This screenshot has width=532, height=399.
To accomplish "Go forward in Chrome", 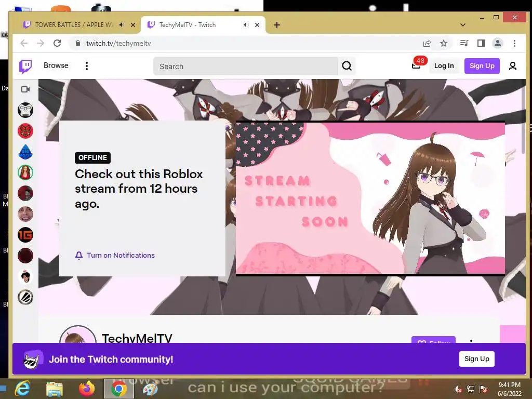I will tap(41, 43).
